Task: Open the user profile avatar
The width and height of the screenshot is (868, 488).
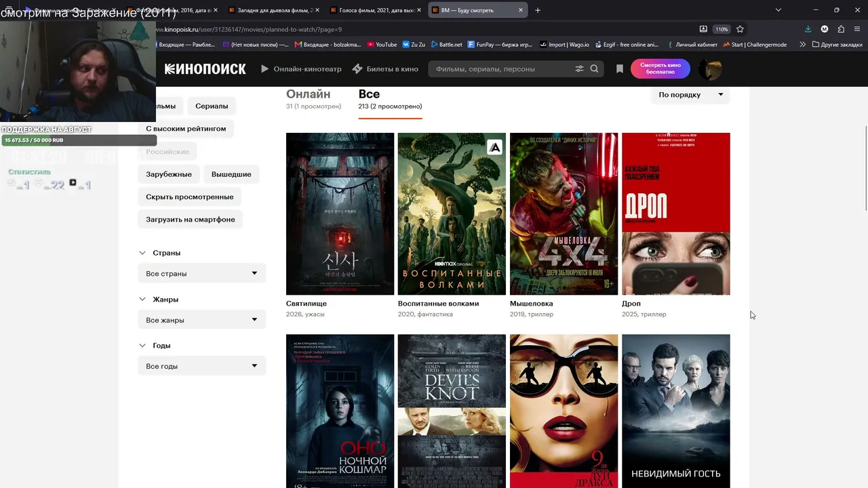Action: coord(710,68)
